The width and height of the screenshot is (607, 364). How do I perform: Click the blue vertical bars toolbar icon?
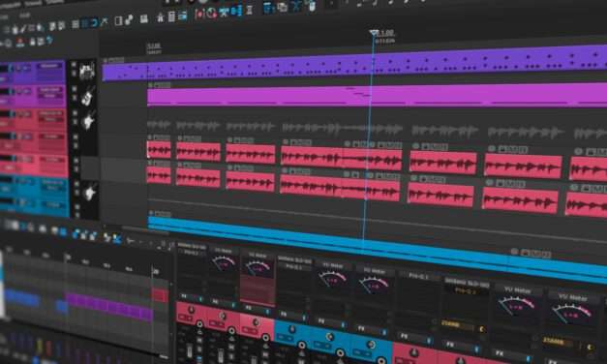point(236,12)
